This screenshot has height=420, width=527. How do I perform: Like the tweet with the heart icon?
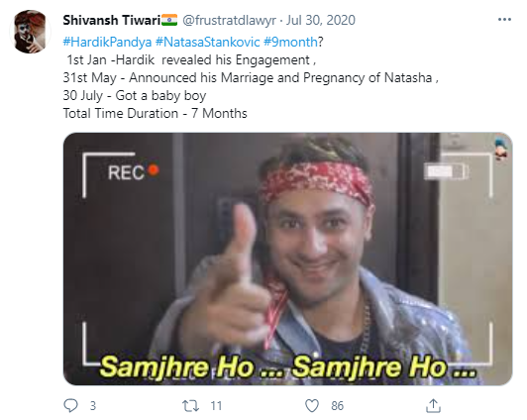(312, 405)
